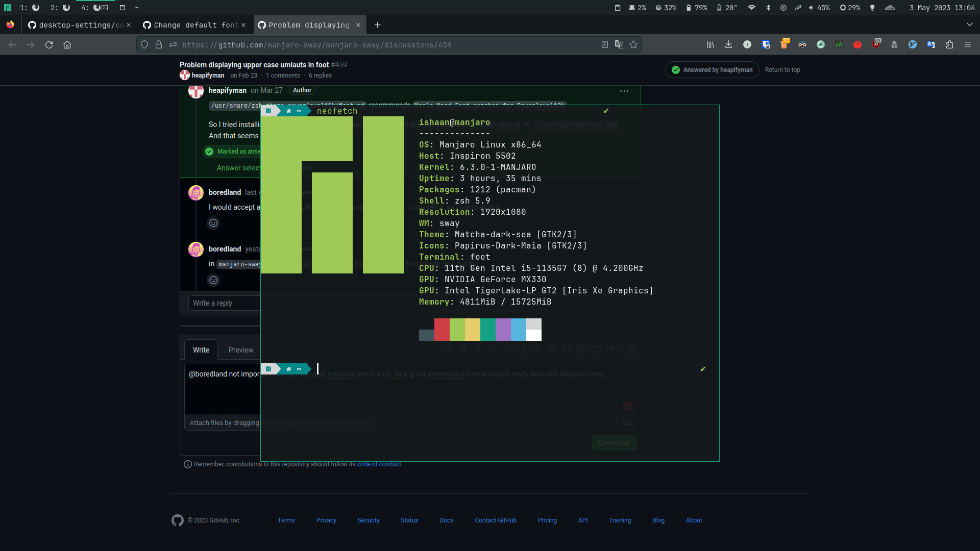
Task: Add emoji reaction to boredland's reply
Action: coord(213,223)
